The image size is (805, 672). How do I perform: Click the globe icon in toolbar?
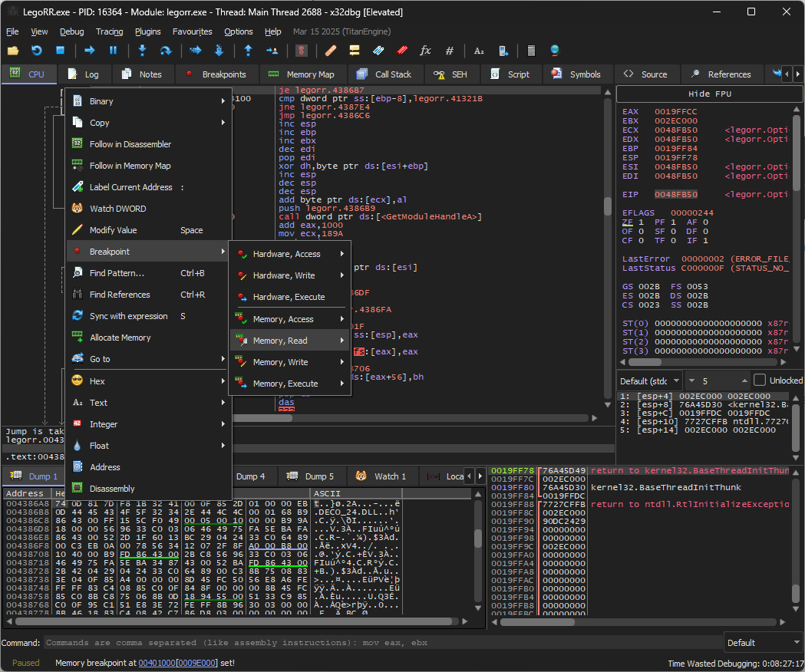tap(555, 51)
